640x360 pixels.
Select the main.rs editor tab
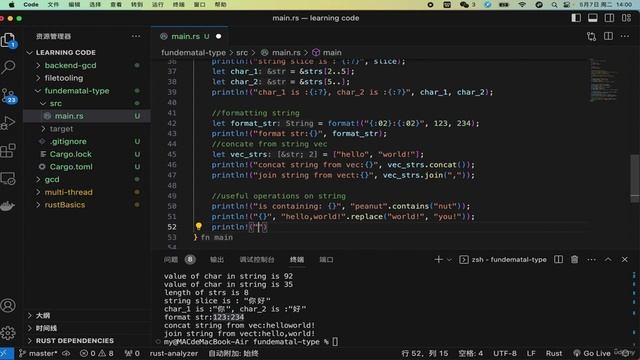pyautogui.click(x=190, y=36)
